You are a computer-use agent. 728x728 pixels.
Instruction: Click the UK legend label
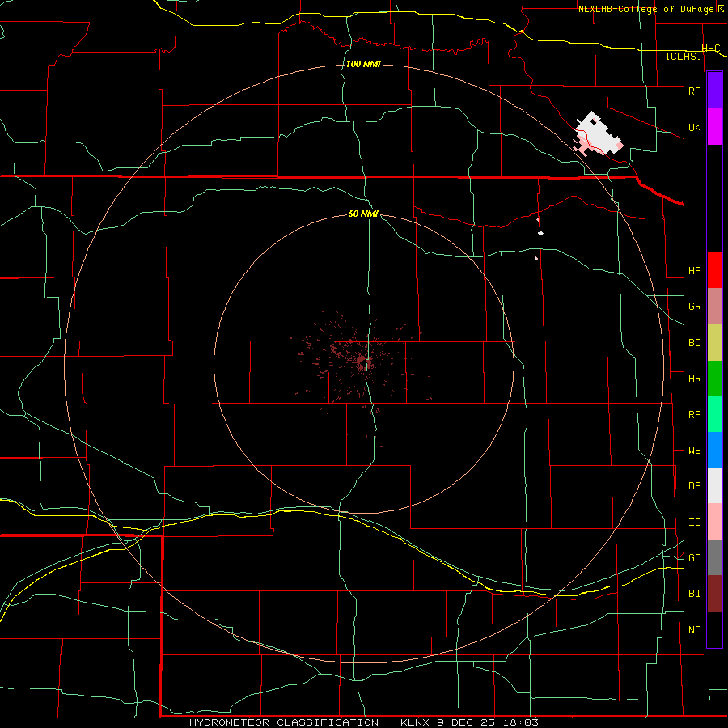695,127
